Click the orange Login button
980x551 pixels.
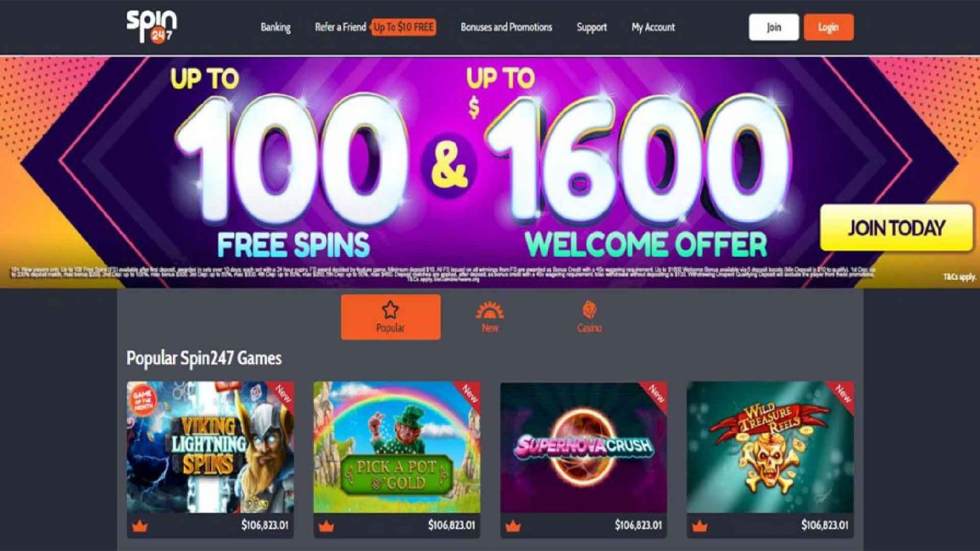828,27
